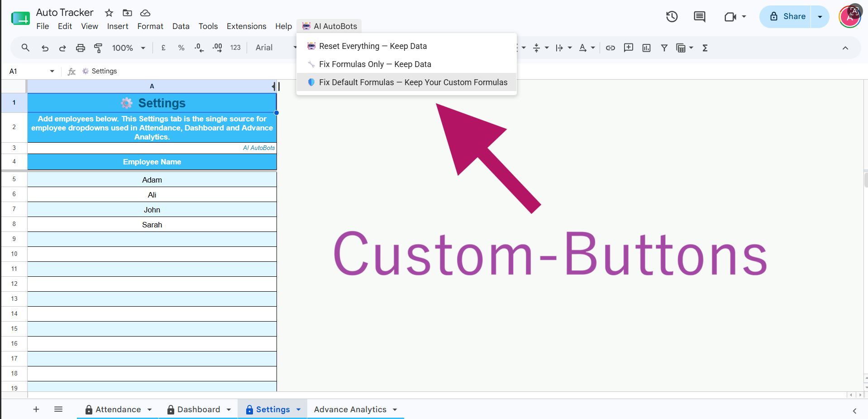Increase decimal places
Image resolution: width=868 pixels, height=419 pixels.
tap(217, 48)
